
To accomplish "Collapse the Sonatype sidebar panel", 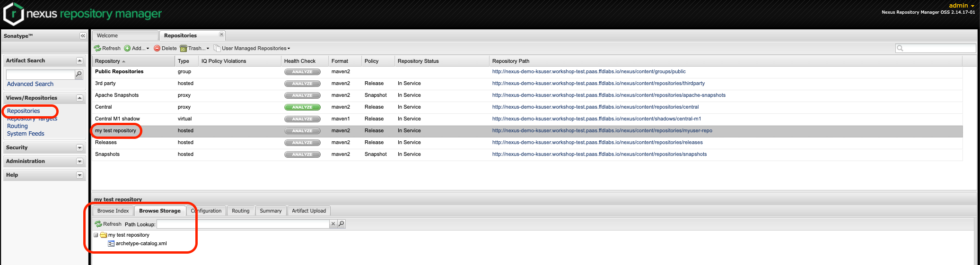I will (83, 36).
